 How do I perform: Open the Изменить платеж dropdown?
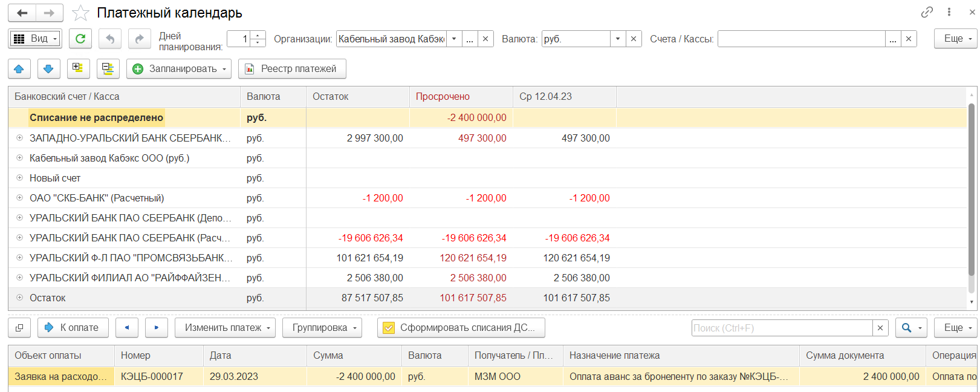coord(225,328)
